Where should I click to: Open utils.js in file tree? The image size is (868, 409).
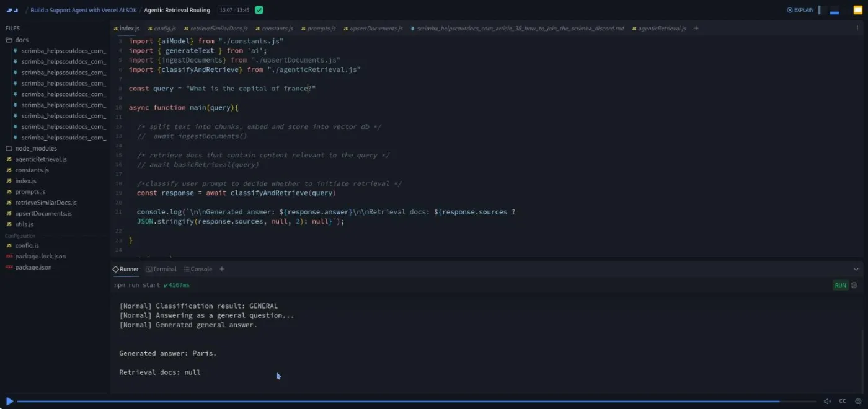(24, 224)
